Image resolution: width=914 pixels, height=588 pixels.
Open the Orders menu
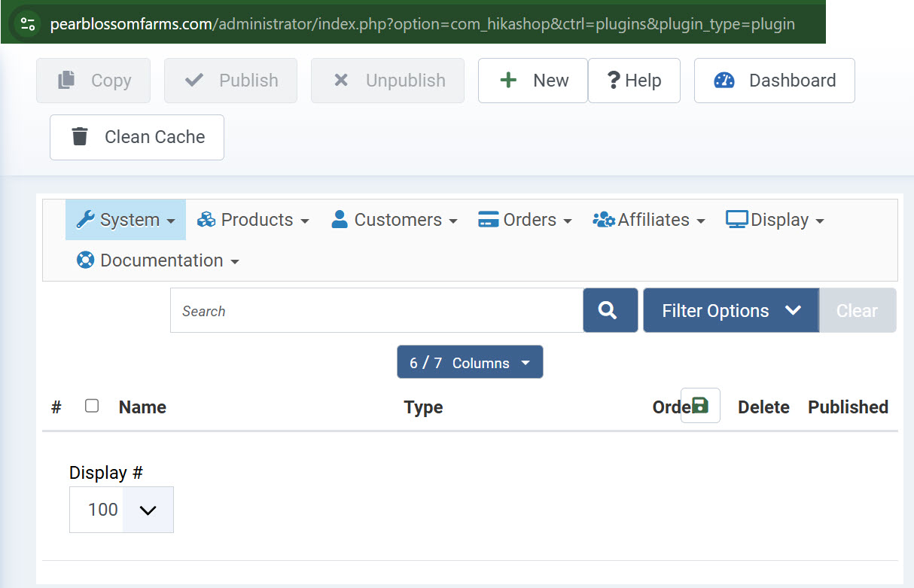click(x=525, y=220)
